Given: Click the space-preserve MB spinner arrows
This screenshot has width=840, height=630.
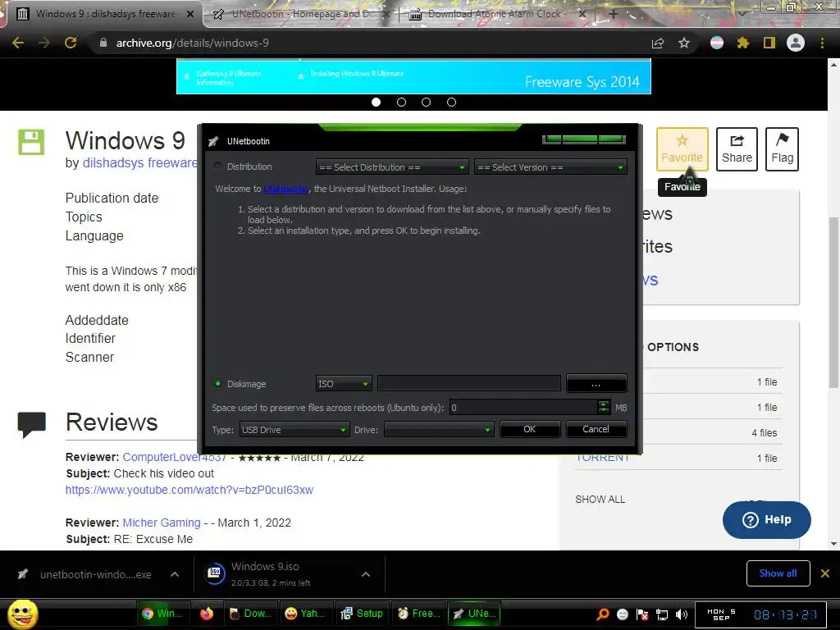Looking at the screenshot, I should (603, 407).
